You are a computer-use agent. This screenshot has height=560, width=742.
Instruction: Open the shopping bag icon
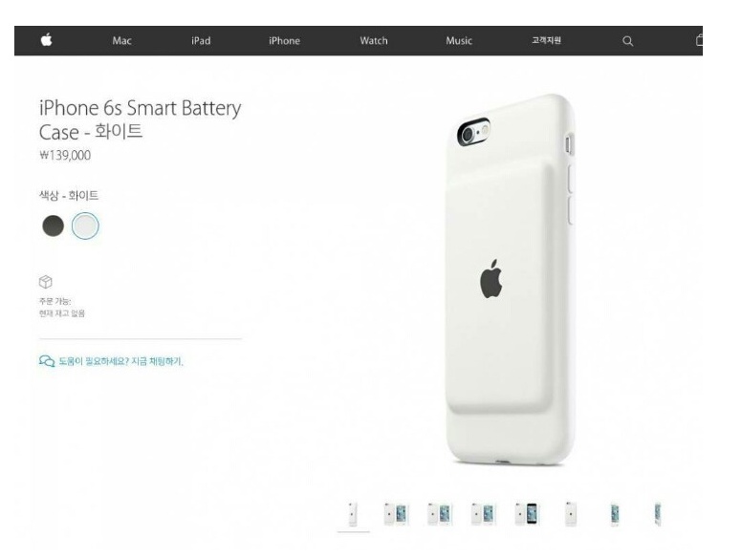[699, 40]
